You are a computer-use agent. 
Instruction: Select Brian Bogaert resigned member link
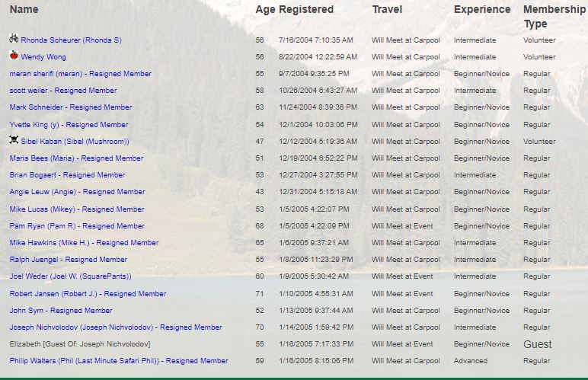tap(68, 175)
